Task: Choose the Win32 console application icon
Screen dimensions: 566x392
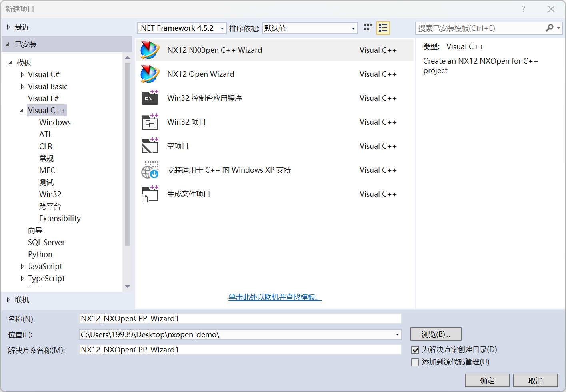Action: pyautogui.click(x=150, y=98)
